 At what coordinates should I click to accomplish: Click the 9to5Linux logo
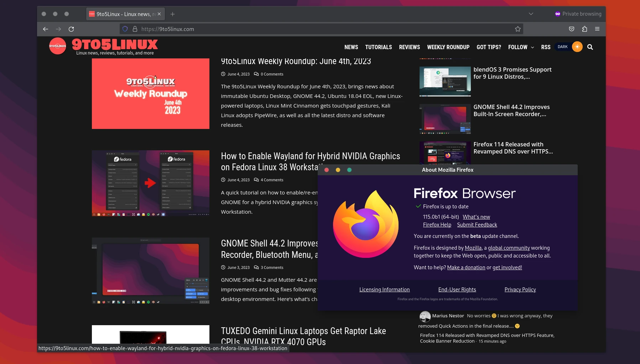pos(58,46)
